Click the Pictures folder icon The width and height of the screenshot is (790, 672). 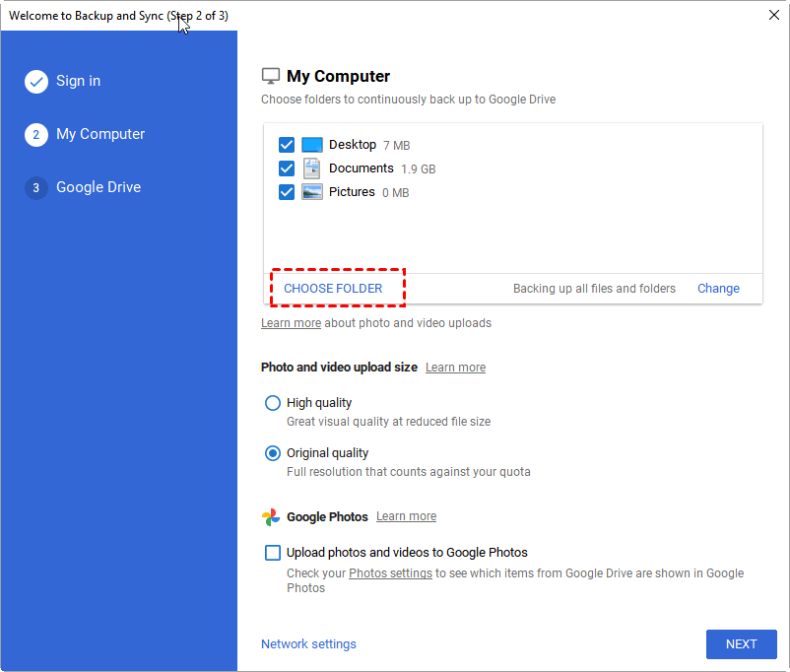point(312,192)
